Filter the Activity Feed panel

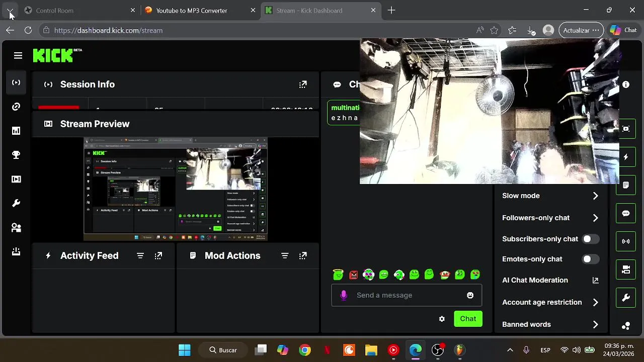[140, 256]
